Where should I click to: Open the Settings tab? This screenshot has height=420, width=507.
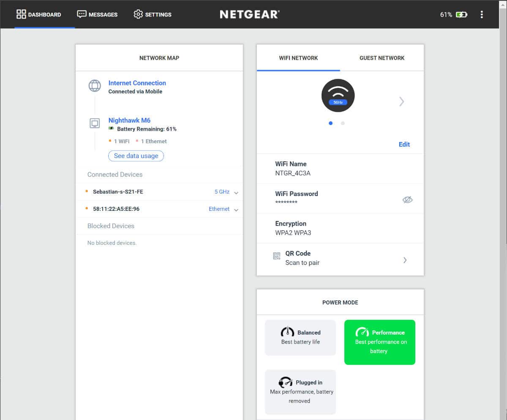tap(153, 14)
